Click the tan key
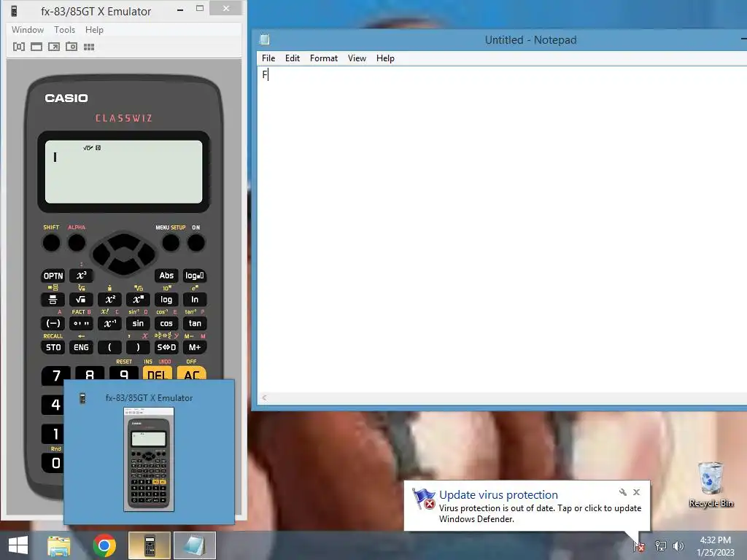747x560 pixels. pos(194,323)
